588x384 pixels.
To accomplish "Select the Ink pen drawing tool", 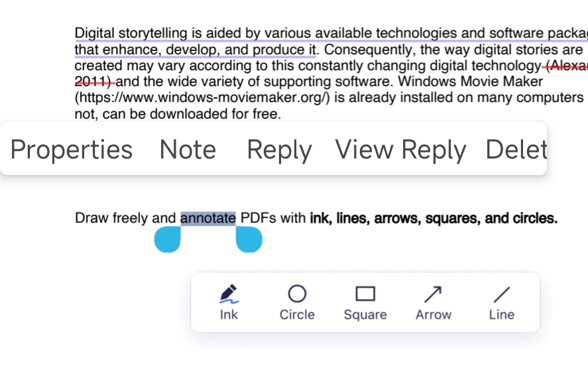I will [x=229, y=302].
